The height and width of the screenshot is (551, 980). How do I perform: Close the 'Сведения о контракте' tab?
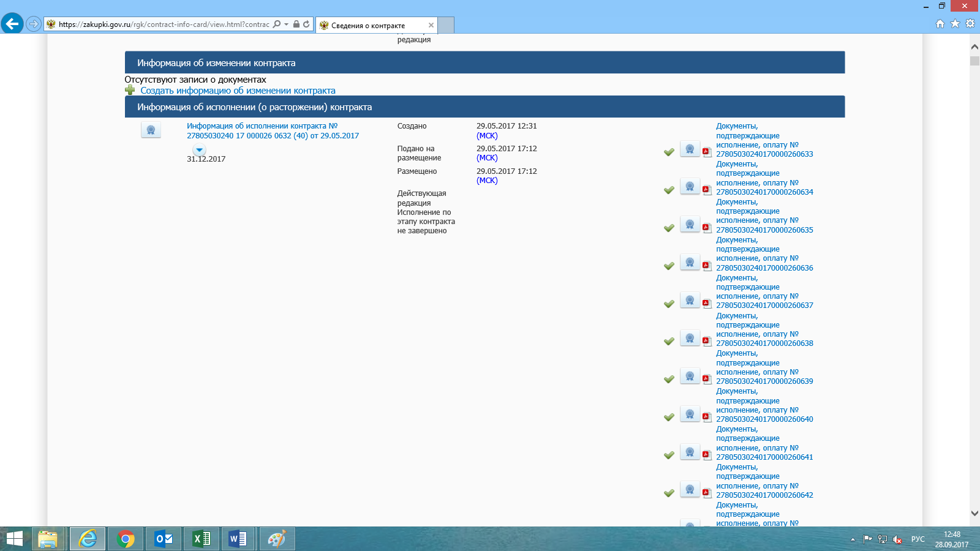431,25
